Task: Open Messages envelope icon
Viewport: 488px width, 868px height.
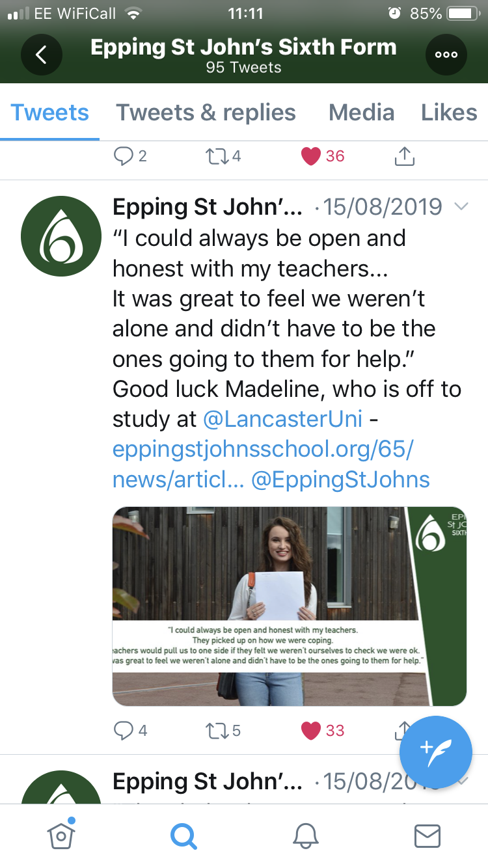Action: coord(427,836)
